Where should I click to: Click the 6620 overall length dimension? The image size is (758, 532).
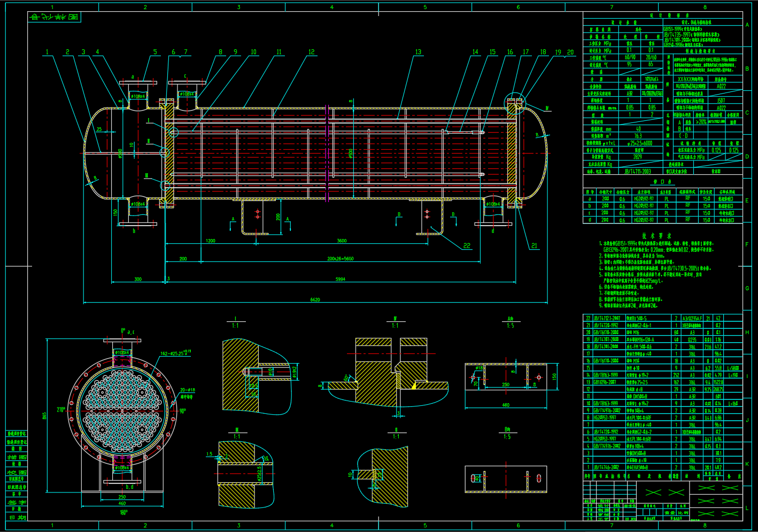[x=315, y=299]
